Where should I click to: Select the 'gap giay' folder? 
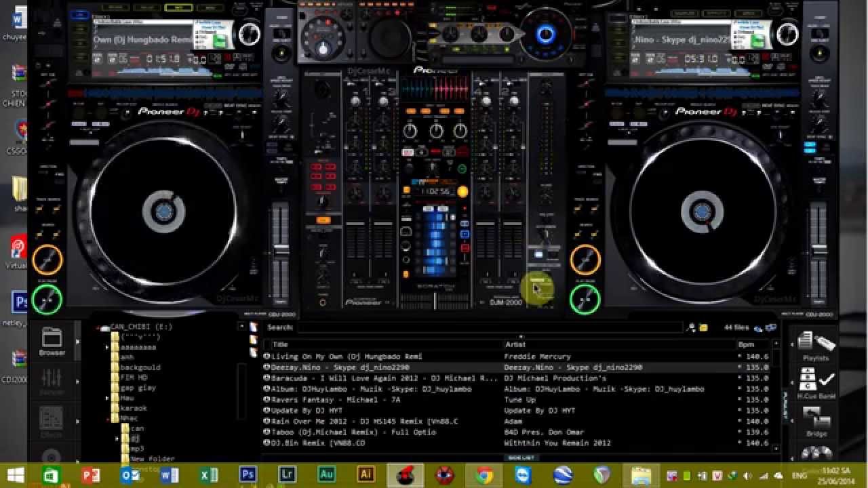click(138, 388)
